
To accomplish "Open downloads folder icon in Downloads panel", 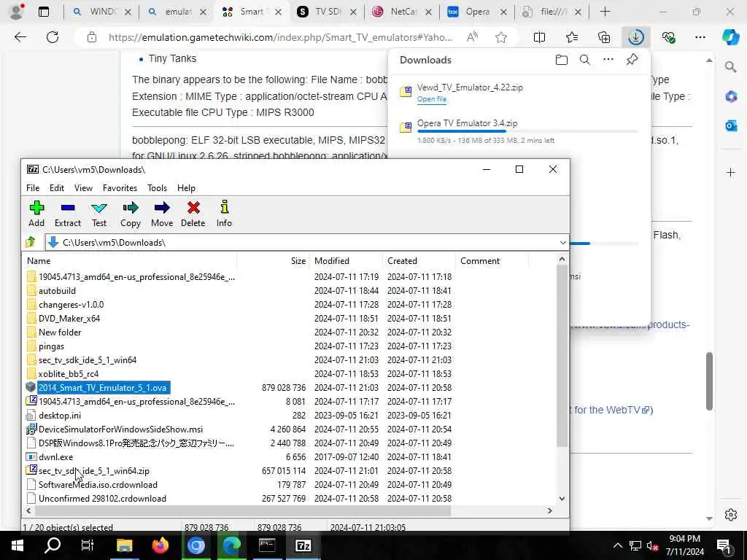I will (x=562, y=60).
